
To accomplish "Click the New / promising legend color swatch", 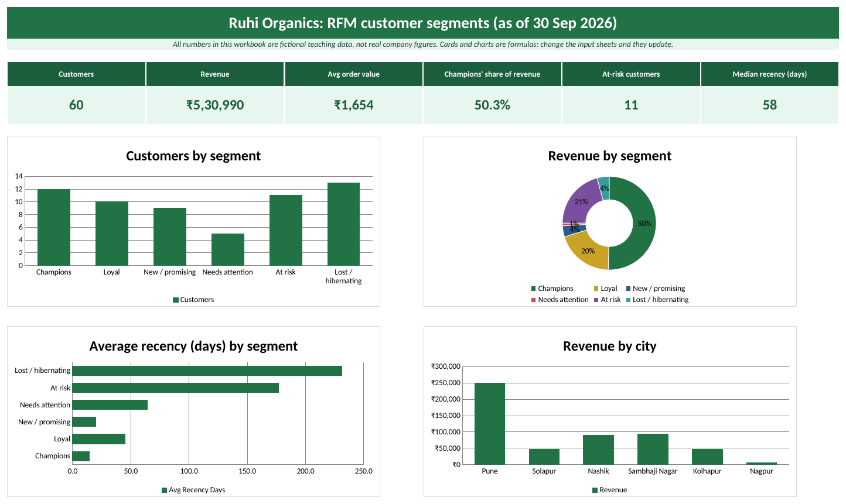I will tap(629, 289).
